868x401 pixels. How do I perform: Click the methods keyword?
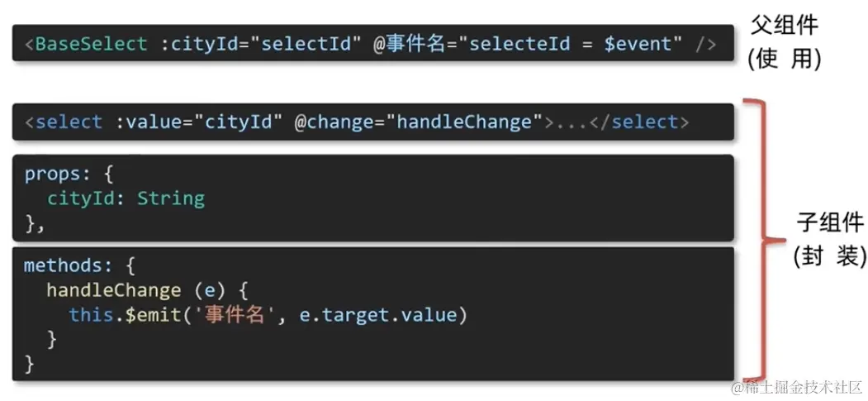pyautogui.click(x=63, y=266)
